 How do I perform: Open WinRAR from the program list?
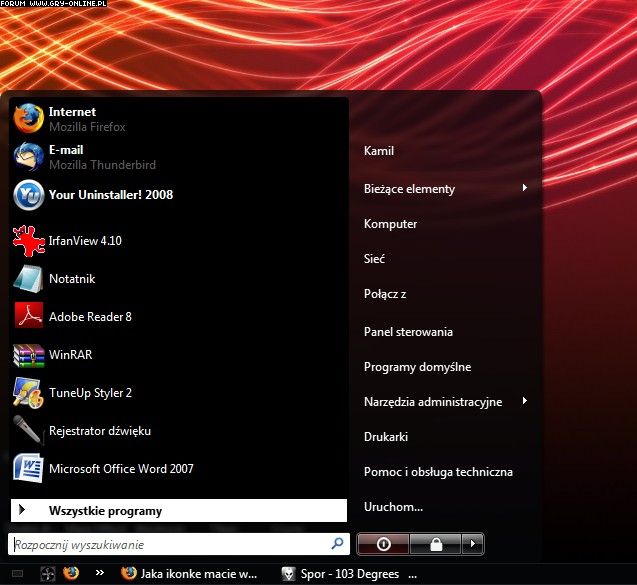point(70,355)
